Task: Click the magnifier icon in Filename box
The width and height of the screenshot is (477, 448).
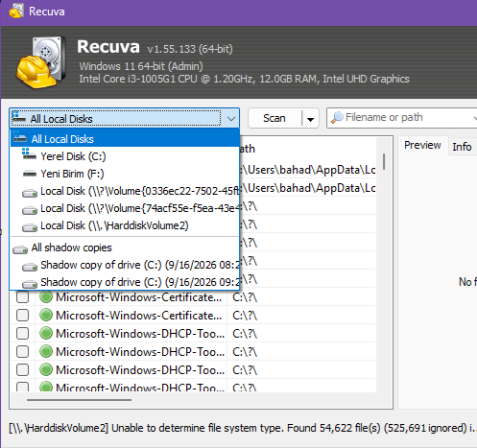Action: [337, 117]
